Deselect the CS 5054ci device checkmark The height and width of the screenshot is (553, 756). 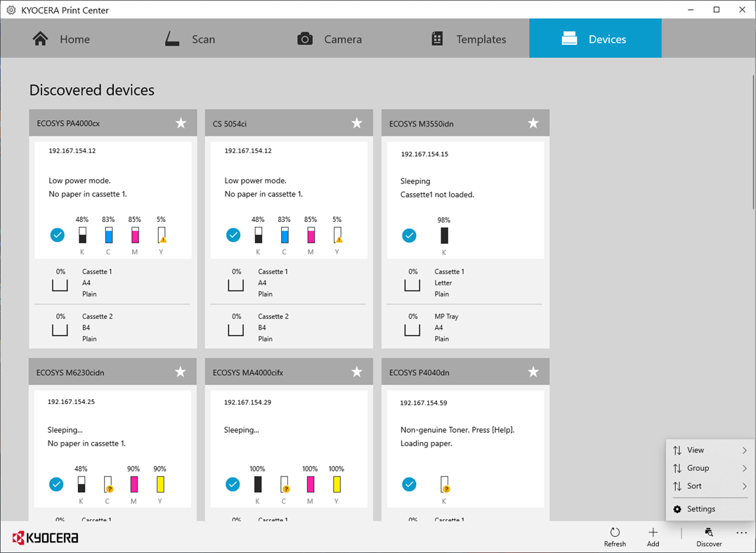click(233, 235)
